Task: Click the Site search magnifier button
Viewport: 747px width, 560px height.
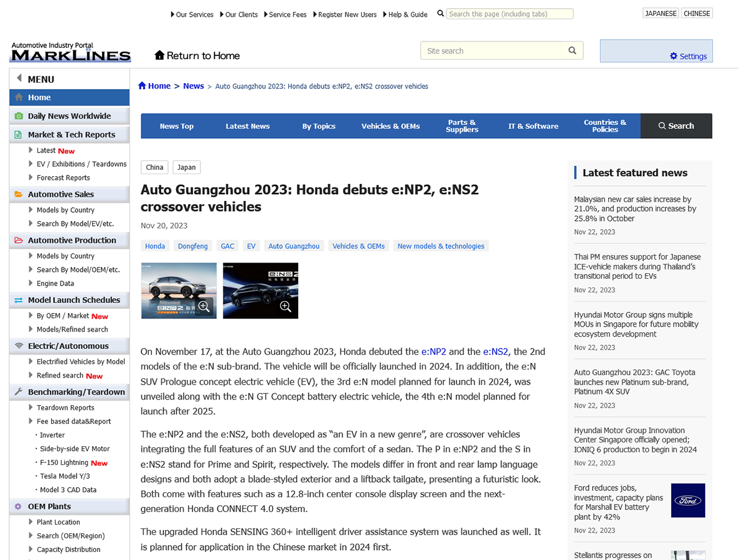Action: 573,51
